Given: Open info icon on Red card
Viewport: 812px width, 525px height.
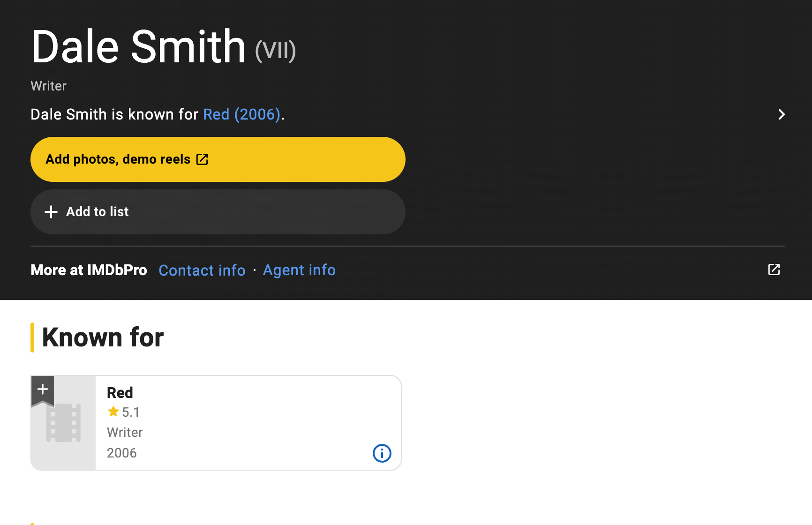Looking at the screenshot, I should [x=382, y=453].
